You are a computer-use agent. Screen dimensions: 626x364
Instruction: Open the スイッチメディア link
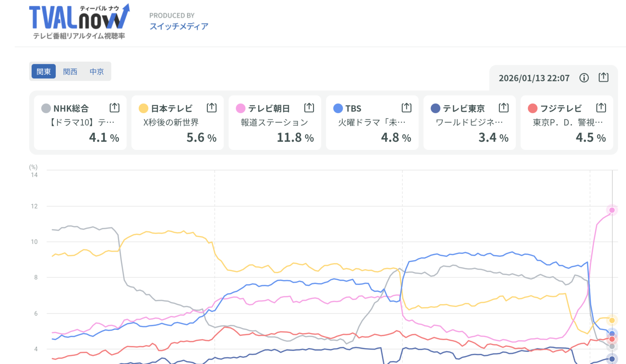pyautogui.click(x=179, y=26)
